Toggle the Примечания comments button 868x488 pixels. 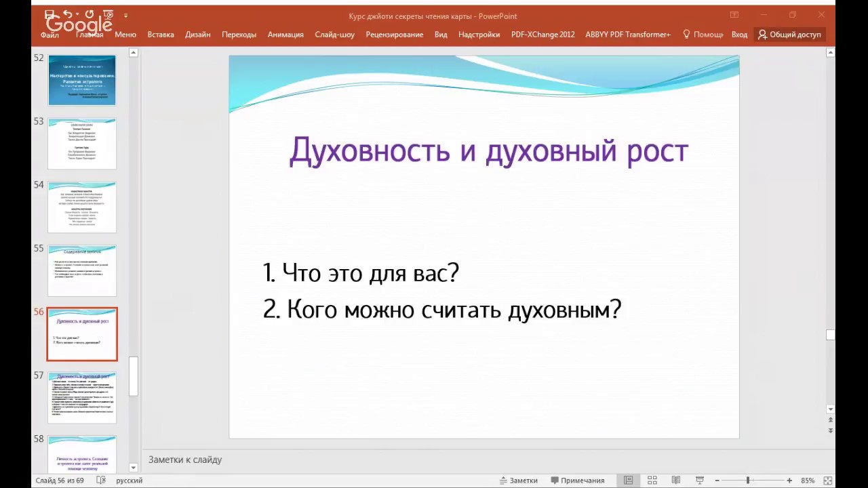578,481
